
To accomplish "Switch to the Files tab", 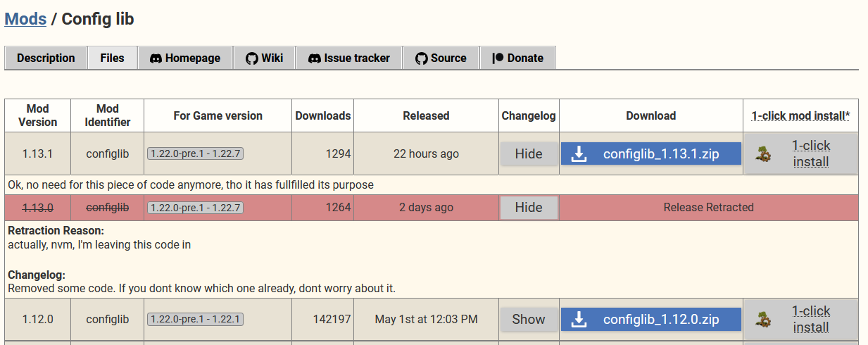I will [112, 58].
